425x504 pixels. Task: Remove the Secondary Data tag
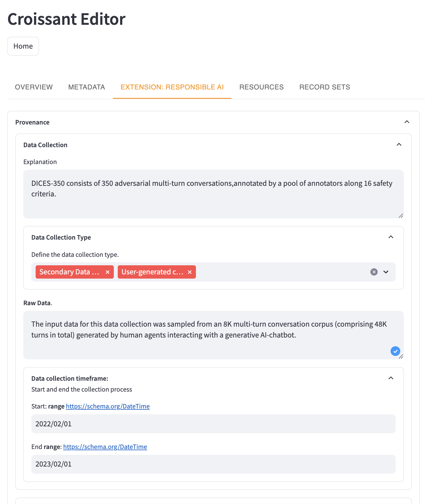pyautogui.click(x=107, y=272)
